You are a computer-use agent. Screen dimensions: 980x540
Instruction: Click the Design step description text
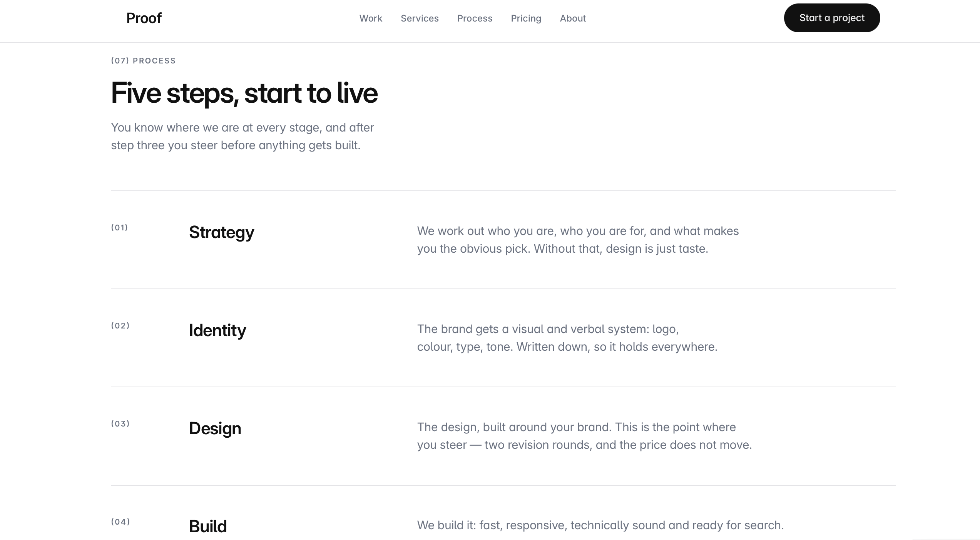(584, 436)
